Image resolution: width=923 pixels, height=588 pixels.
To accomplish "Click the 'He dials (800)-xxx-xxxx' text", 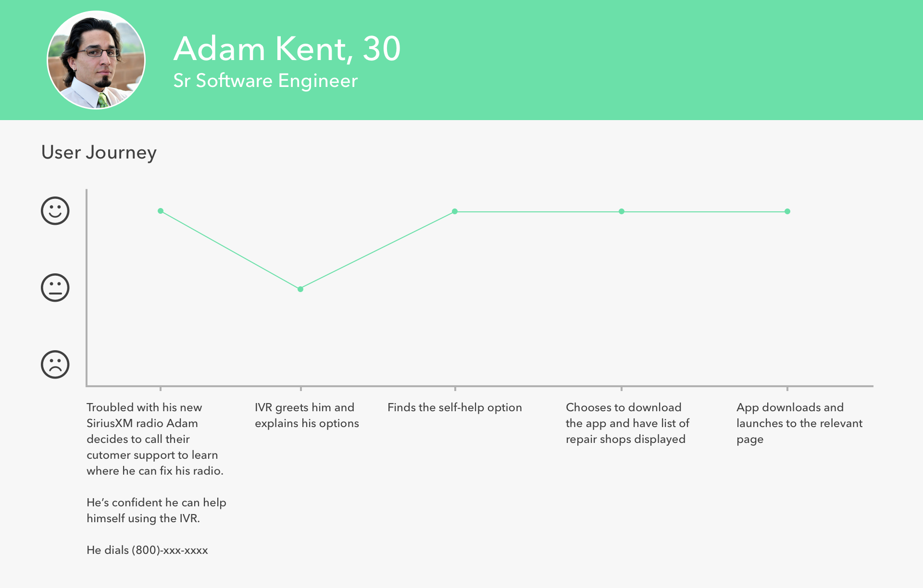I will pos(147,550).
